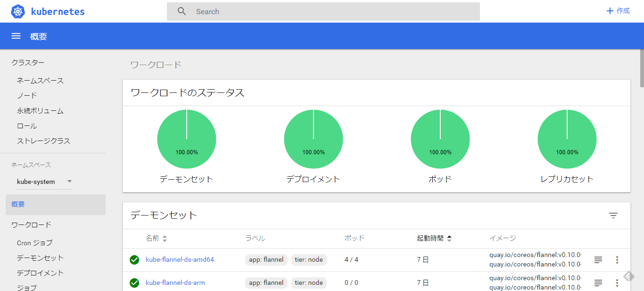
Task: Click inside the Search input field
Action: [x=306, y=11]
